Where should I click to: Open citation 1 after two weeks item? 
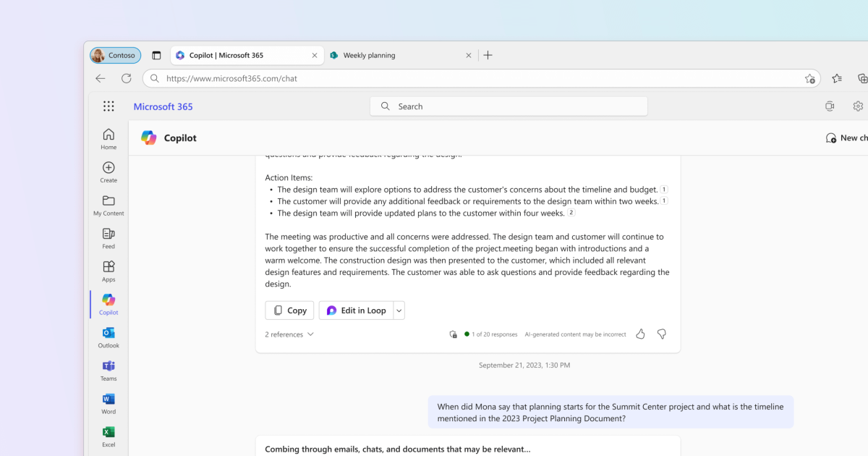click(x=664, y=201)
